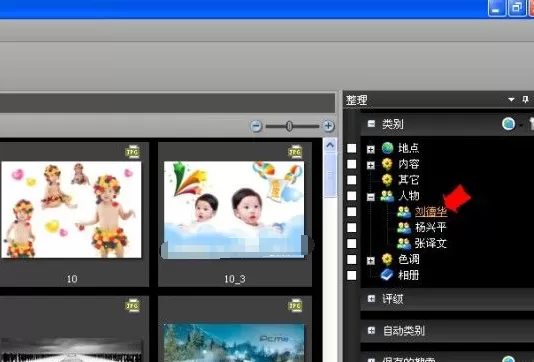Viewport: 534px width, 362px height.
Task: Expand the 评级 section
Action: (x=371, y=299)
